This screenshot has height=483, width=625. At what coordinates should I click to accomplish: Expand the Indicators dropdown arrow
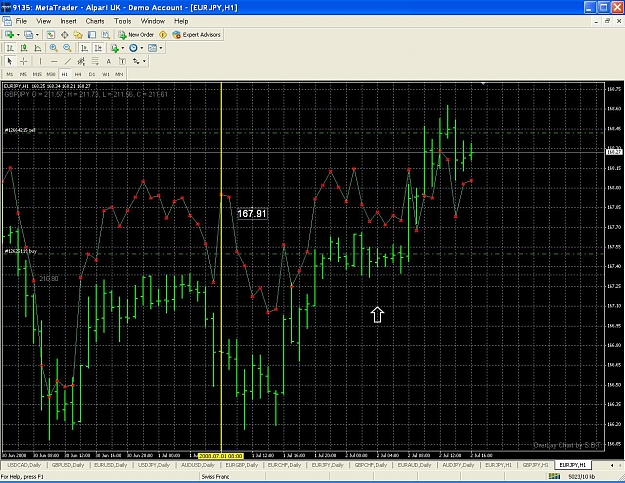coord(122,48)
